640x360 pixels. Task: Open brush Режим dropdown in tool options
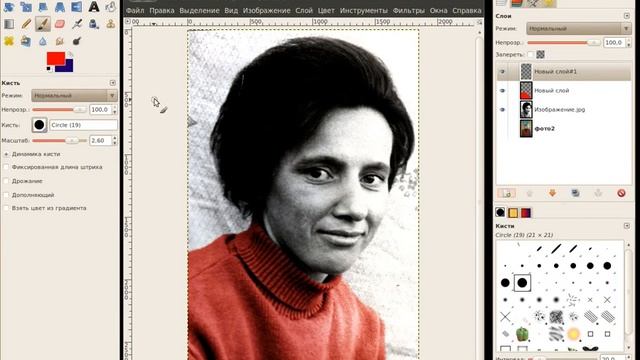[x=74, y=96]
